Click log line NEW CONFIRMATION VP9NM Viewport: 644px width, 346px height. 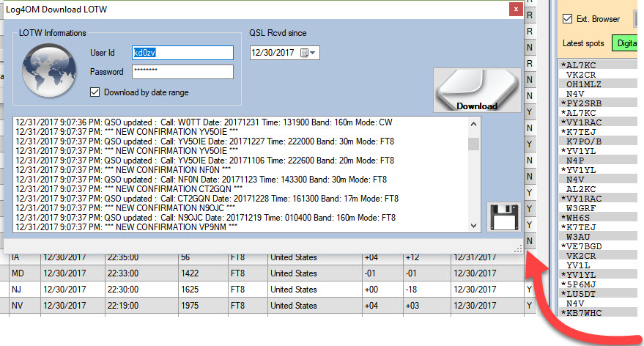pyautogui.click(x=127, y=227)
